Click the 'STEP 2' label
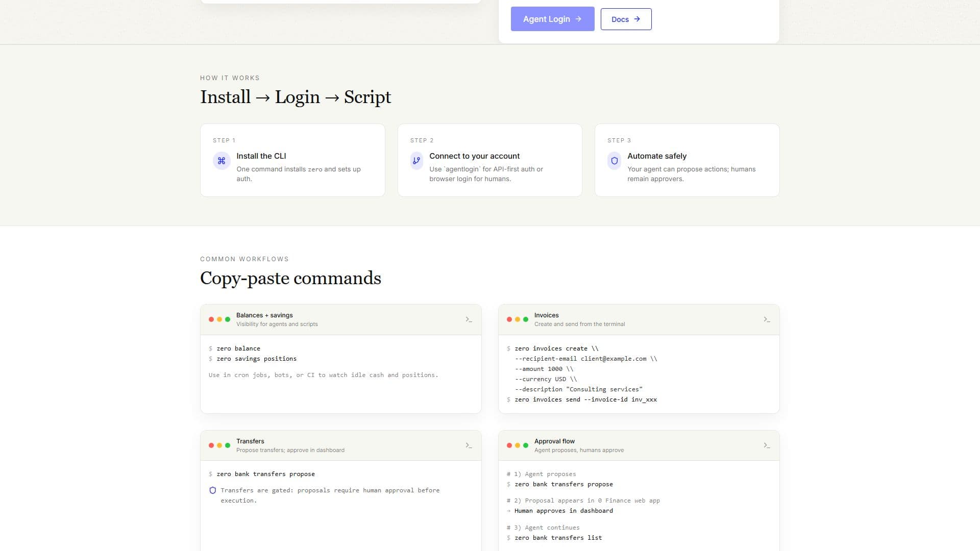The width and height of the screenshot is (980, 551). (422, 140)
